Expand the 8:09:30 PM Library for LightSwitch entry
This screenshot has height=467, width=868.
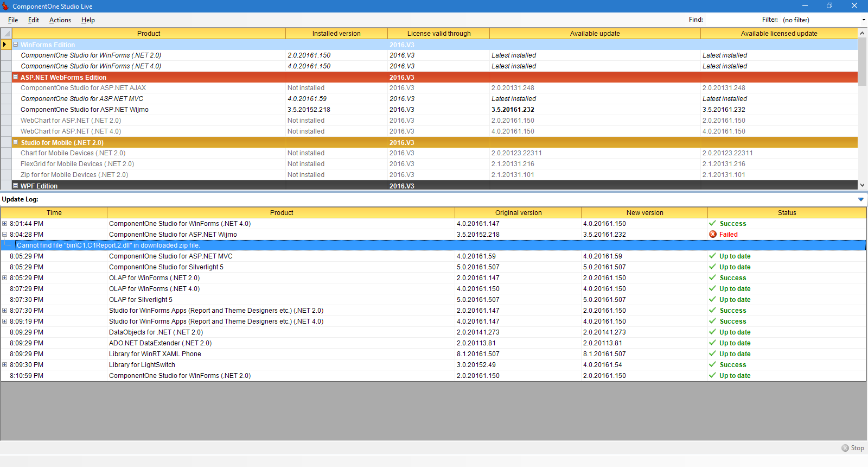coord(5,364)
